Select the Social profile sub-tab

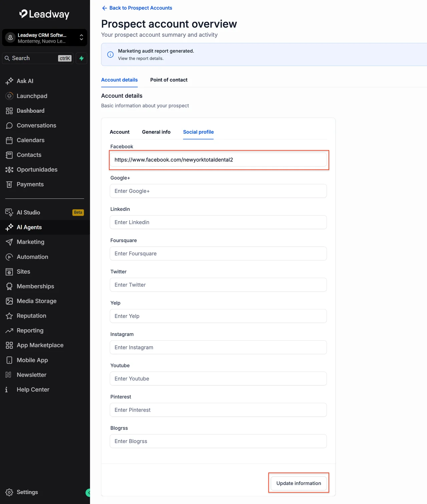coord(198,132)
